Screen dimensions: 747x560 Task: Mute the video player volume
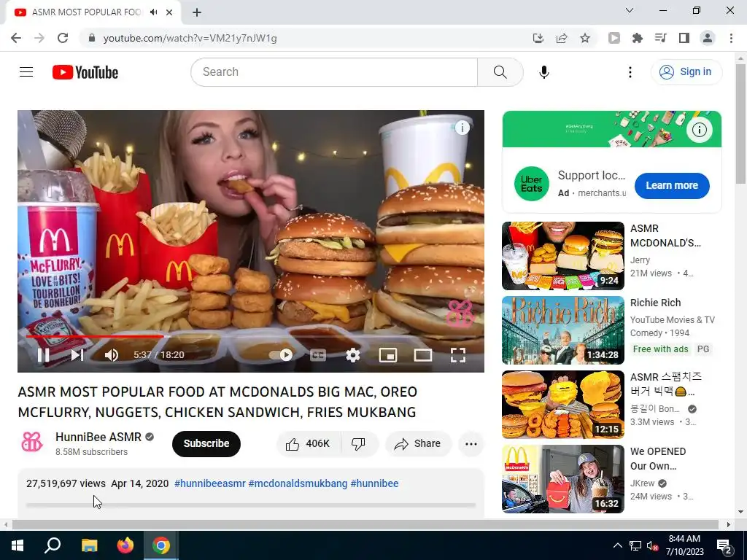tap(112, 355)
